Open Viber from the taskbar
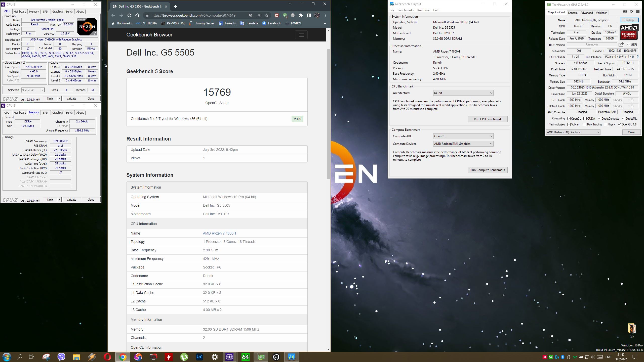Screen dimensions: 644x362 coord(61,357)
